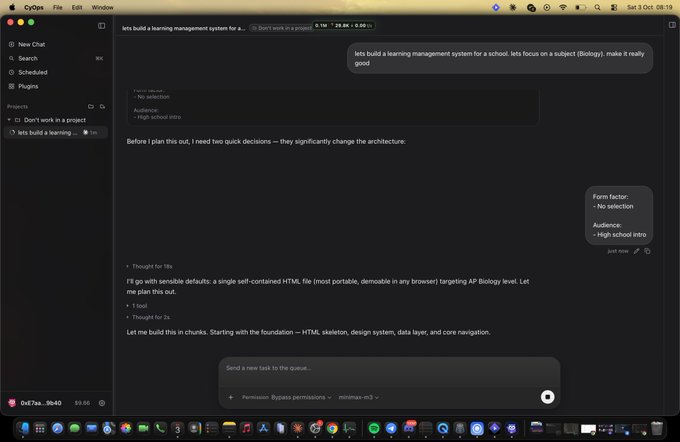
Task: Click the chat title "lets build a learning management system for a..."
Action: click(x=183, y=28)
